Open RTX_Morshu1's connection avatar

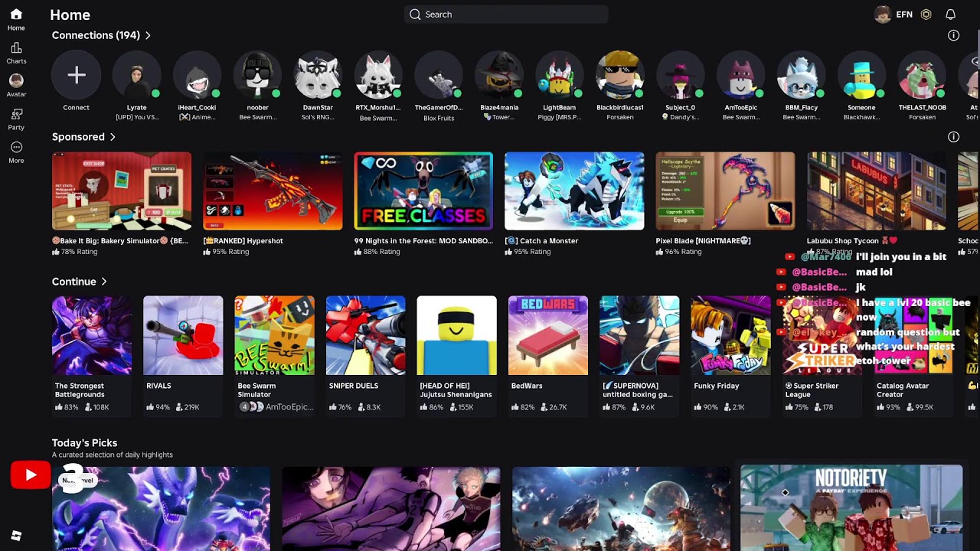click(x=378, y=75)
